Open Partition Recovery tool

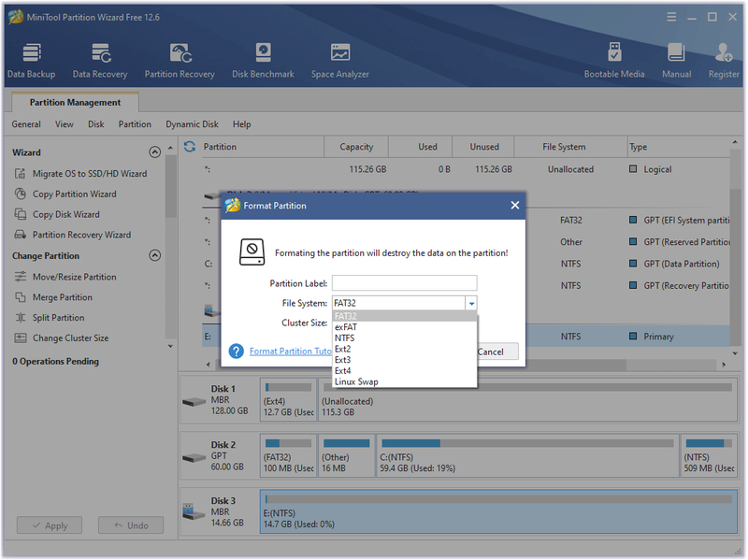coord(180,61)
